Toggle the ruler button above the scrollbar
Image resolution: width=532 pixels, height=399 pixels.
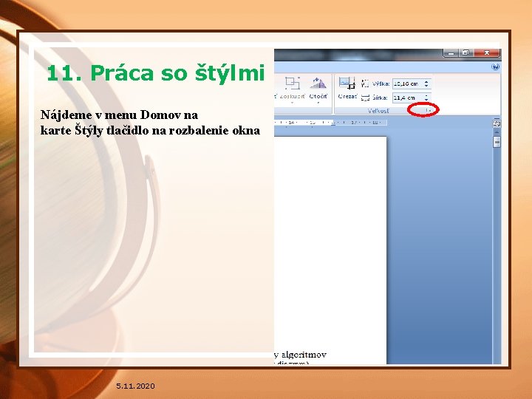coord(497,124)
